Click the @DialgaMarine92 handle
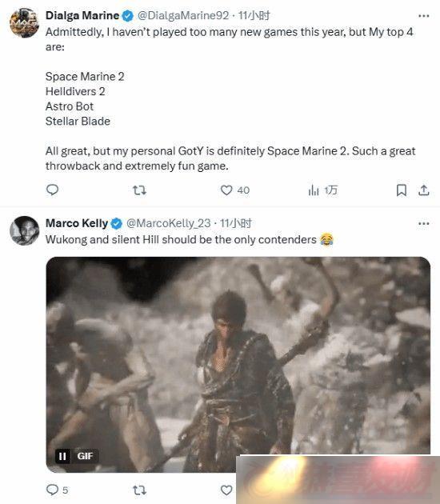The width and height of the screenshot is (440, 504). (x=183, y=15)
